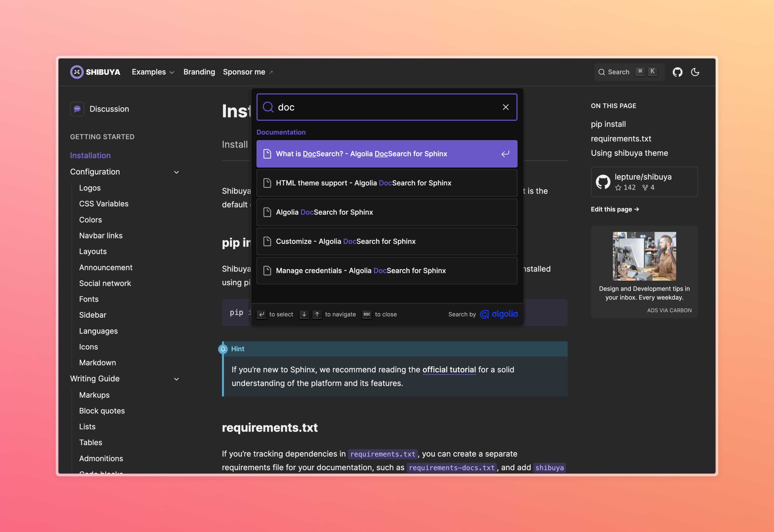Click the up arrow navigate key hint

(x=317, y=314)
